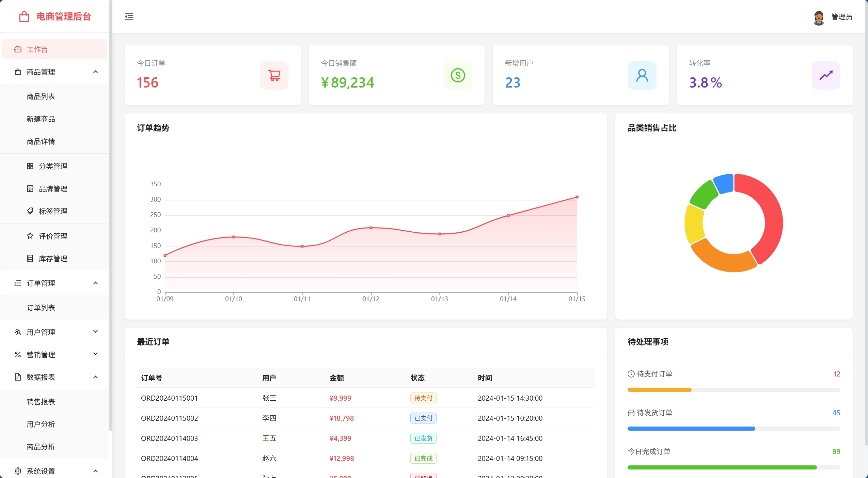Screen dimensions: 868x478
Task: Click the 订单管理 list icon
Action: pyautogui.click(x=18, y=283)
